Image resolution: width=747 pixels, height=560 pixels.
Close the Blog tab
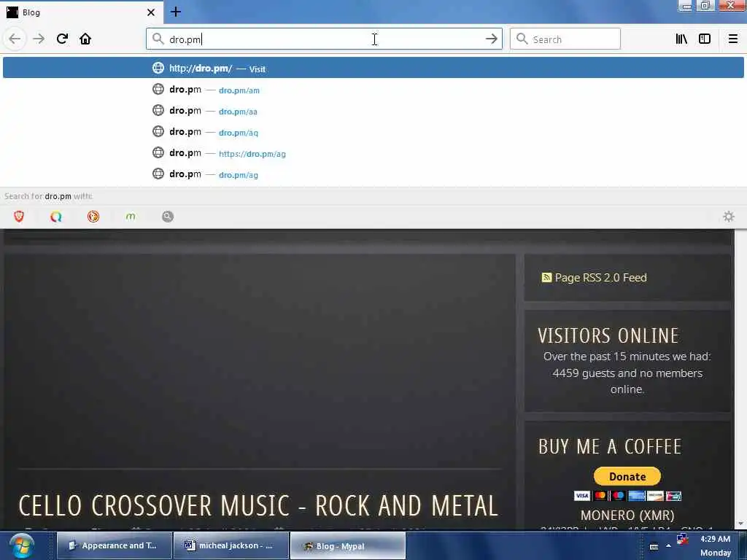coord(151,12)
